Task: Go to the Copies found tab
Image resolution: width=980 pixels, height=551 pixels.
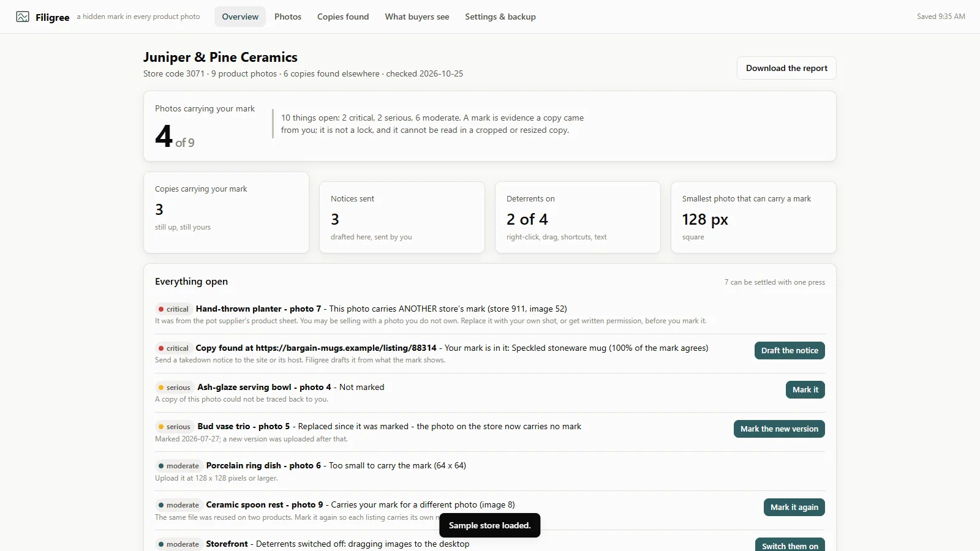Action: coord(343,17)
